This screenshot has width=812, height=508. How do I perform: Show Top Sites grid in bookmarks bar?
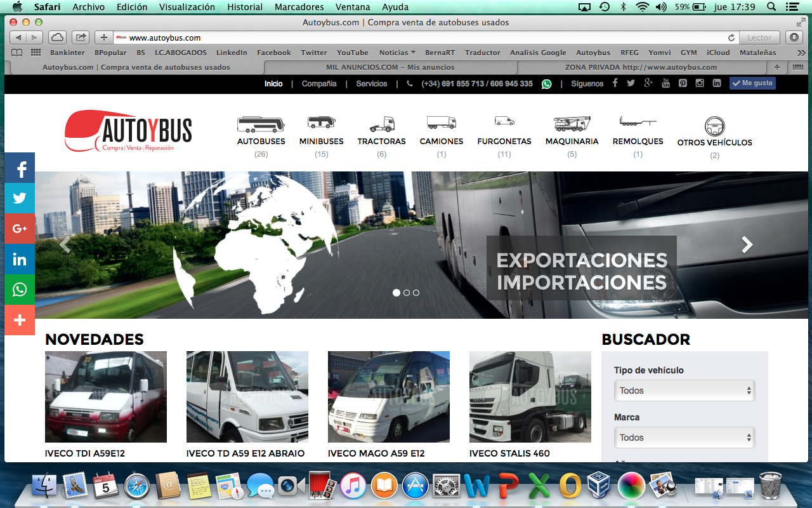click(36, 53)
